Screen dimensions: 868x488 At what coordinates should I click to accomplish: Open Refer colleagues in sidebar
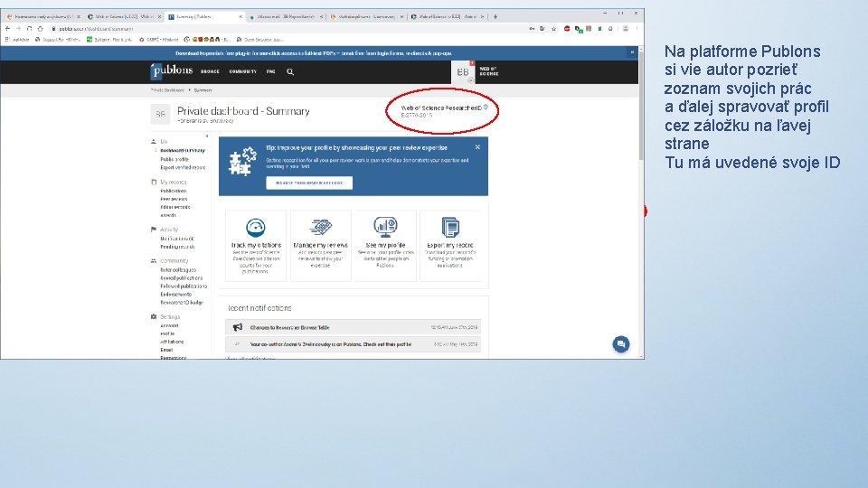pos(178,270)
